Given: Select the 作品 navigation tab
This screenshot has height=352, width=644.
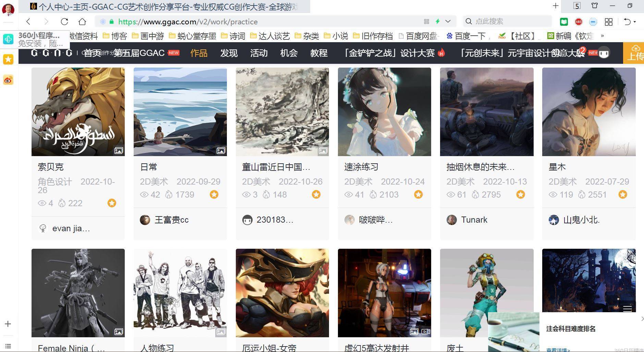Looking at the screenshot, I should pyautogui.click(x=199, y=53).
